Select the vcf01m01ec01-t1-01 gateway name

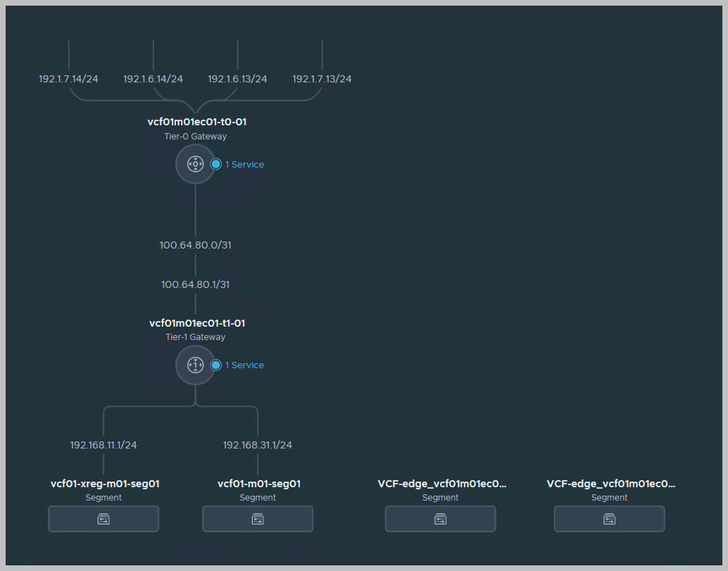point(197,323)
